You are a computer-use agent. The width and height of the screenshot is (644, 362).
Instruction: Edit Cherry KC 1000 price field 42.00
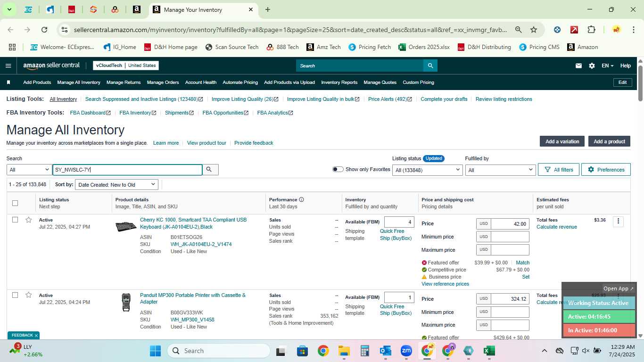pyautogui.click(x=510, y=224)
